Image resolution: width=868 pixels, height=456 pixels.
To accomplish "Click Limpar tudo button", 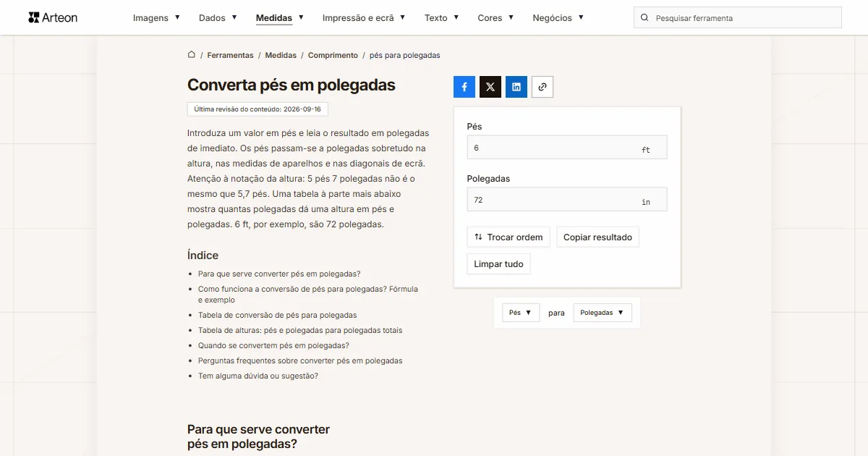I will point(498,264).
